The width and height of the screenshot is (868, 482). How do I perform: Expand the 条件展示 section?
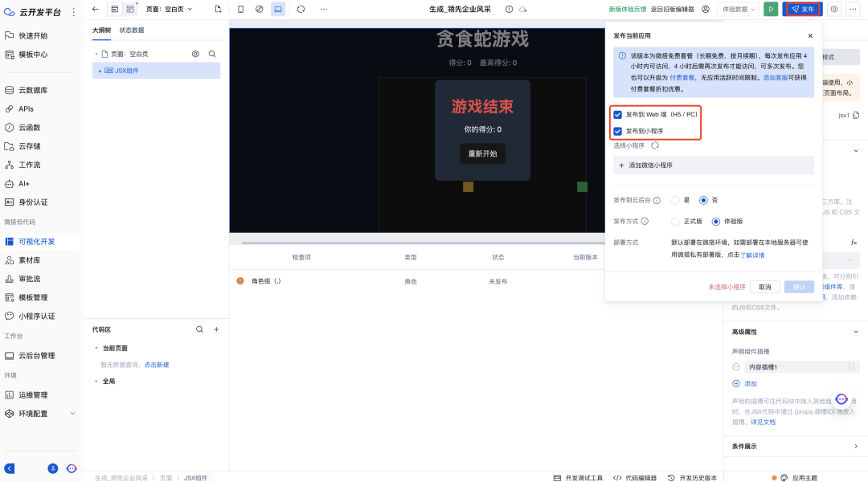[856, 447]
